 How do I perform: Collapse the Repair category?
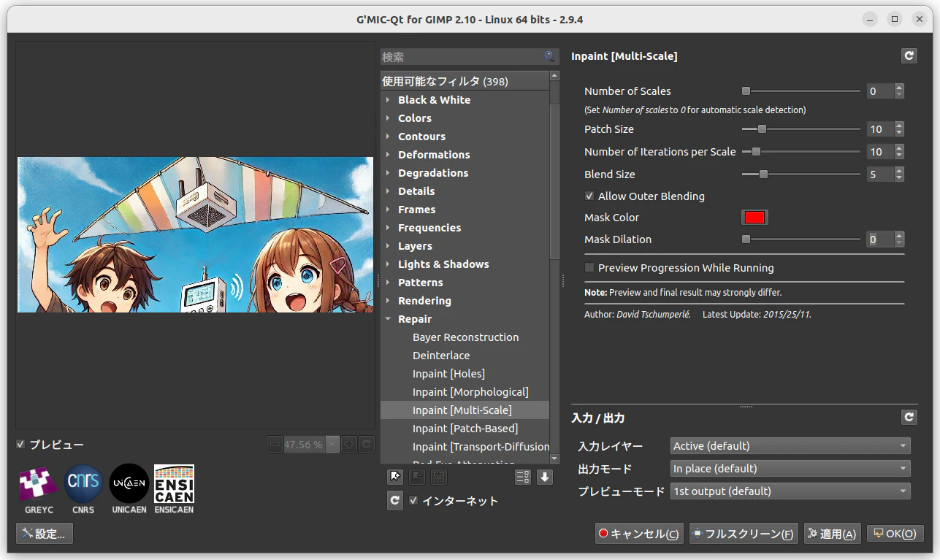389,318
